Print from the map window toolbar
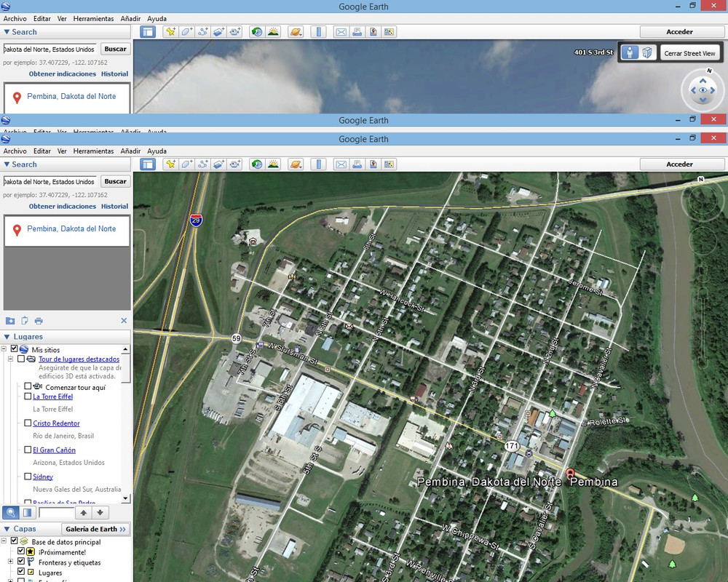Viewport: 728px width, 582px height. (x=357, y=164)
